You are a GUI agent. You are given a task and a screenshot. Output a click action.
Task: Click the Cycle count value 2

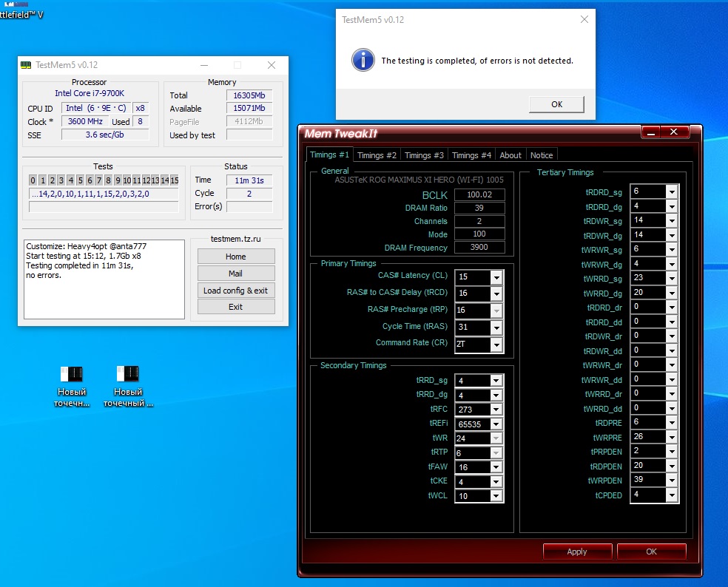pyautogui.click(x=249, y=194)
